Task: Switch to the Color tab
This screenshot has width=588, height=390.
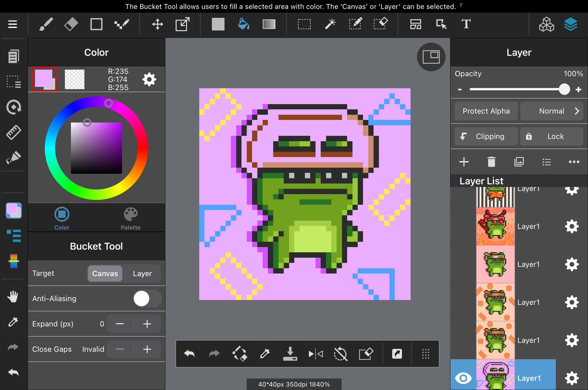Action: [x=62, y=218]
